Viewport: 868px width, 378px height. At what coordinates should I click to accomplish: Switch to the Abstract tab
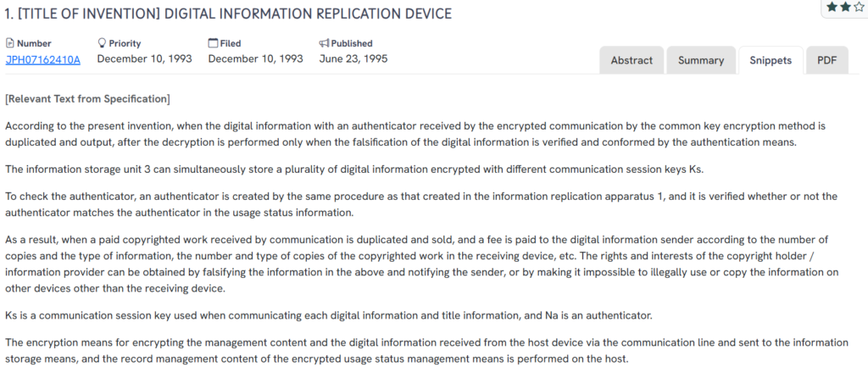click(632, 60)
